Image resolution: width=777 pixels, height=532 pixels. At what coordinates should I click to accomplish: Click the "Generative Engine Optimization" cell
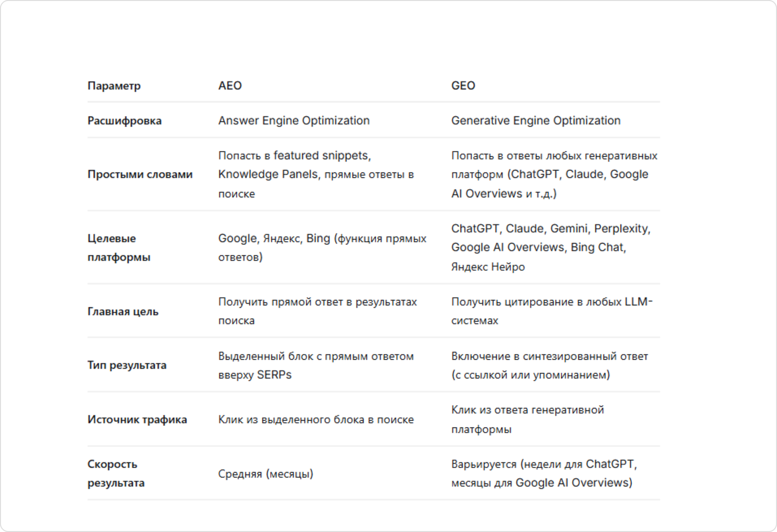535,121
